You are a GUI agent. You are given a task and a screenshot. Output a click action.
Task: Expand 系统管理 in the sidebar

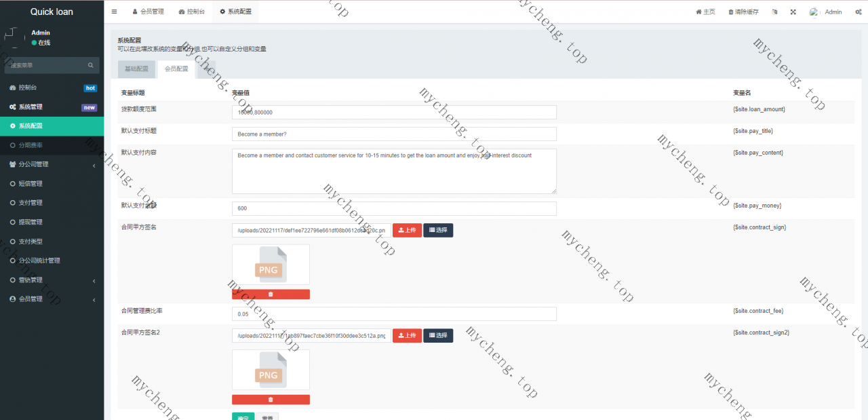52,107
